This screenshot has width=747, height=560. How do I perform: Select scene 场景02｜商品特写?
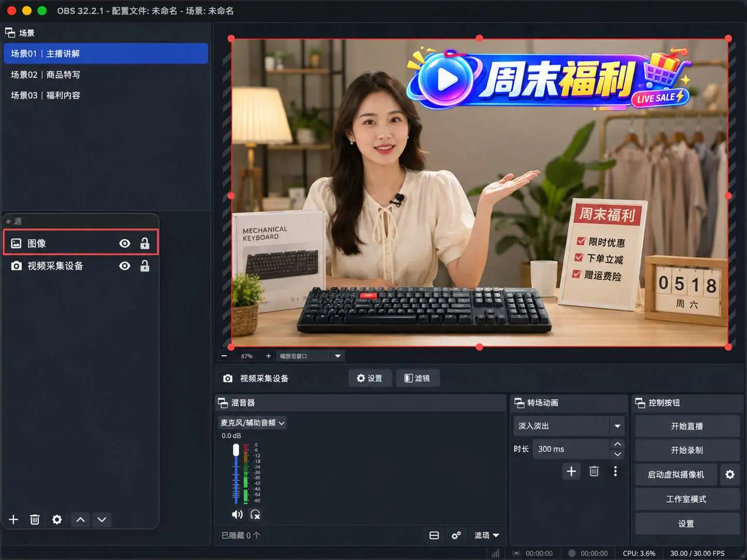coord(105,75)
